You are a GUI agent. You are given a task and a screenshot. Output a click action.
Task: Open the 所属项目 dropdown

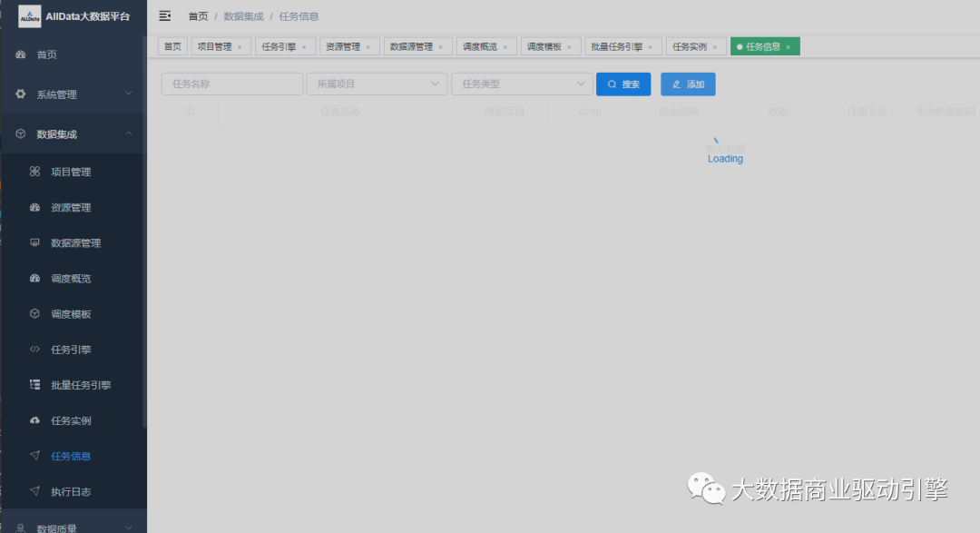[377, 84]
